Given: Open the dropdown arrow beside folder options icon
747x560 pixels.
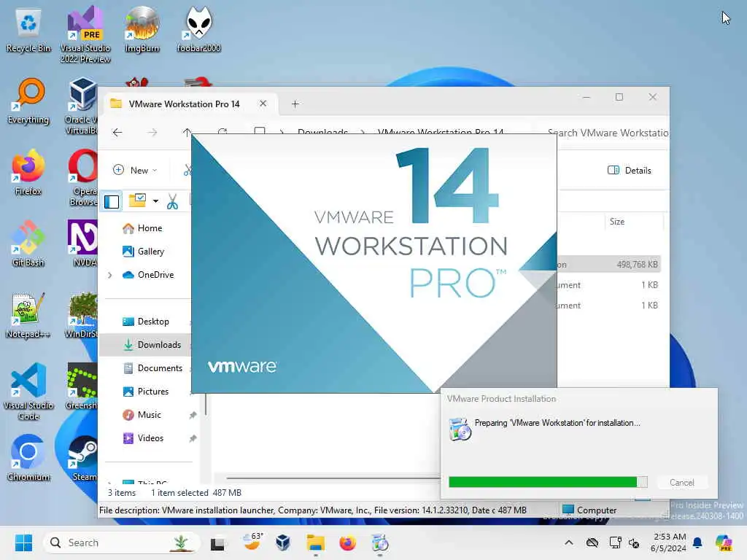Looking at the screenshot, I should pyautogui.click(x=155, y=201).
